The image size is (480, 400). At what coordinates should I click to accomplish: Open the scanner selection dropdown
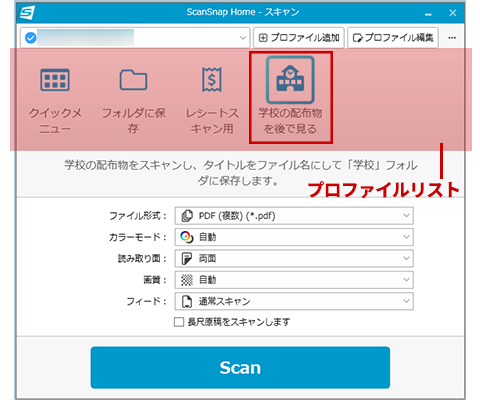(x=135, y=38)
